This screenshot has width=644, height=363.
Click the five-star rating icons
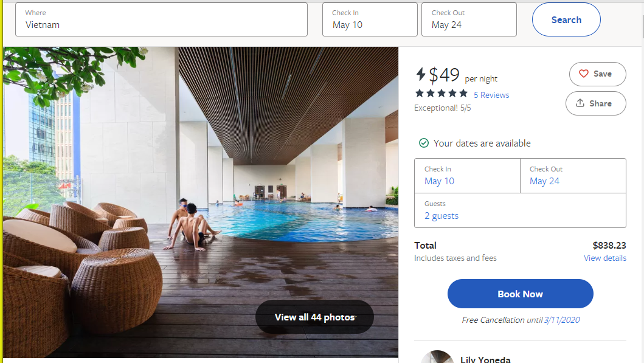point(441,93)
